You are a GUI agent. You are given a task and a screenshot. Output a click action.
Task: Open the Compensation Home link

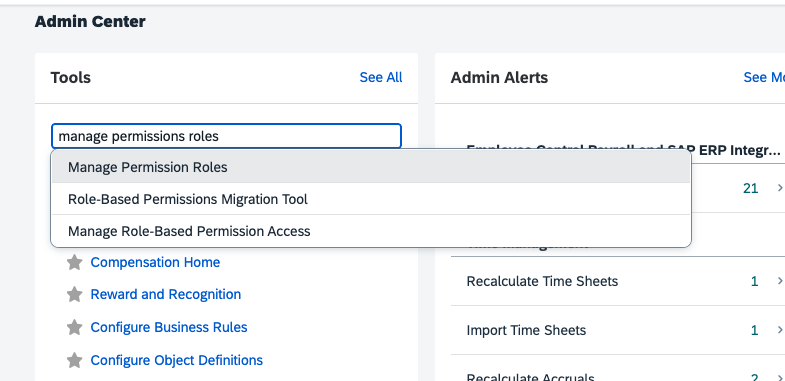(155, 262)
